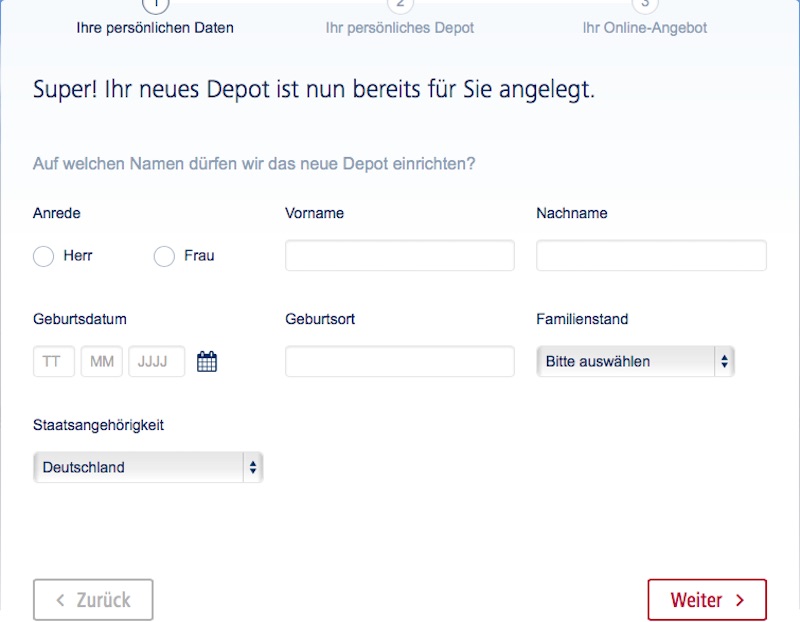Click the question Auf welchen Namen dürfen wir
This screenshot has width=800, height=622.
pyautogui.click(x=254, y=164)
